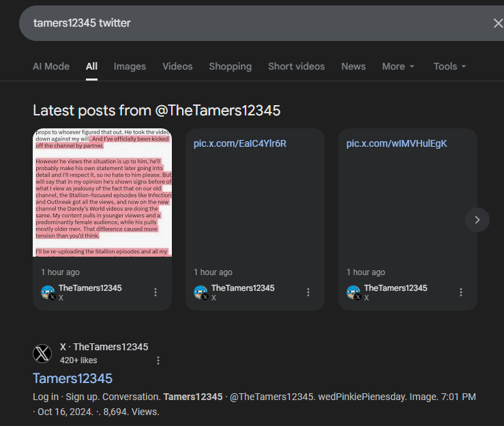This screenshot has width=504, height=426.
Task: Click the X · TheTamers12345 source label
Action: tap(104, 347)
